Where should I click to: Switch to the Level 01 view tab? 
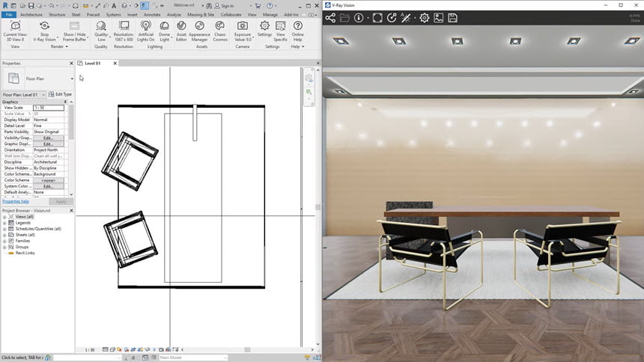92,64
